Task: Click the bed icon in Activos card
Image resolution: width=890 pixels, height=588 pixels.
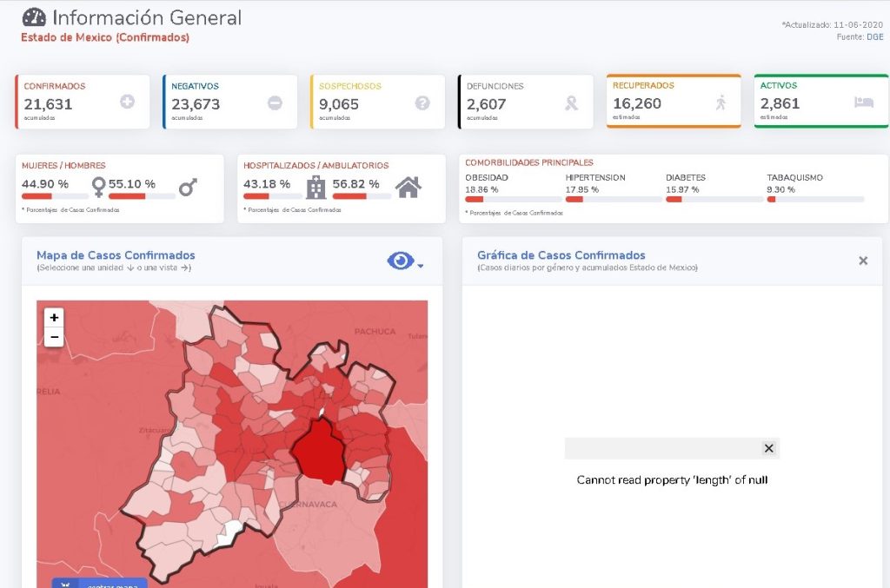Action: pos(863,102)
